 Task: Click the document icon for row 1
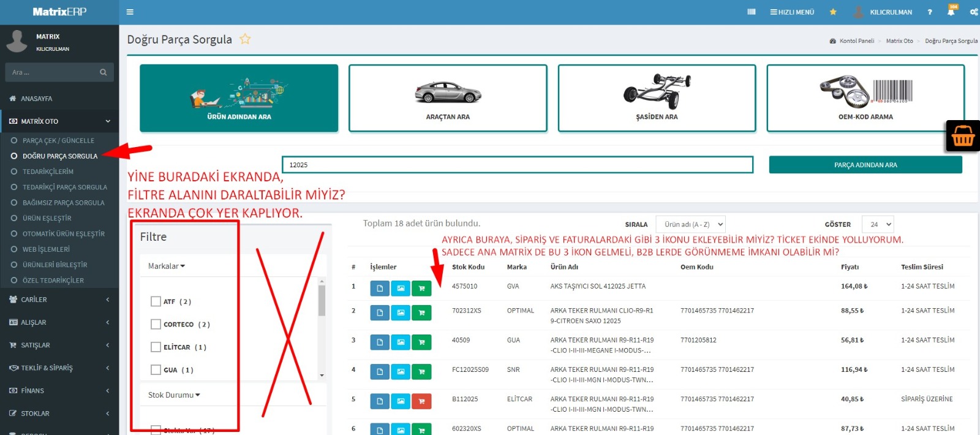[380, 288]
